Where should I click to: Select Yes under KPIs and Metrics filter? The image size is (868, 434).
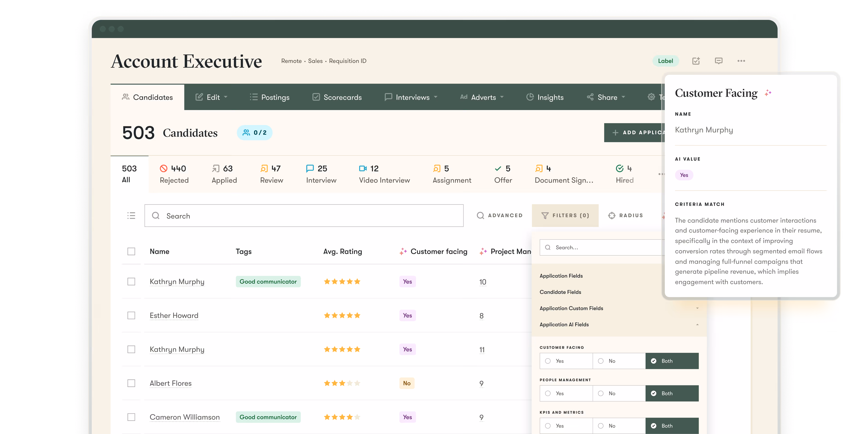(566, 426)
